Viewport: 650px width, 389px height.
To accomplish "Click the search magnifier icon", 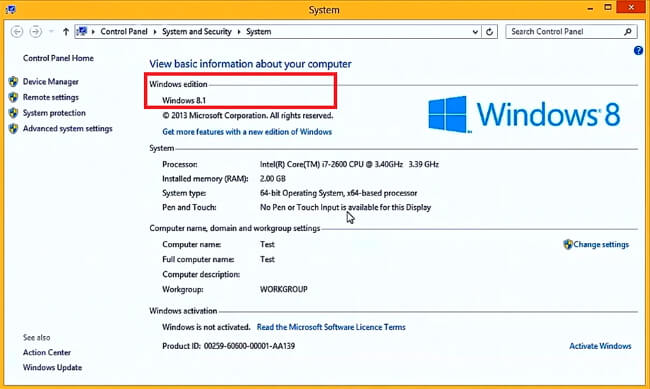I will [628, 32].
